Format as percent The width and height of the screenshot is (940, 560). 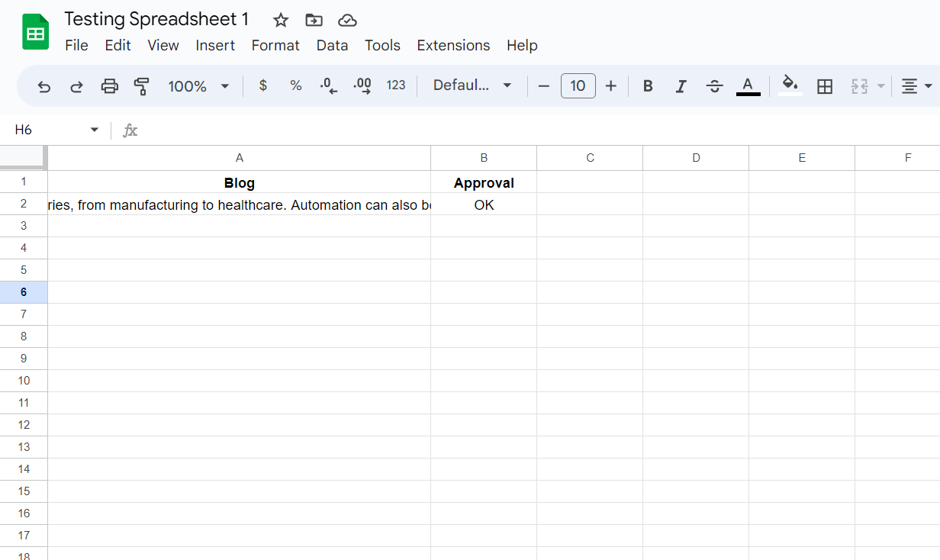point(296,85)
